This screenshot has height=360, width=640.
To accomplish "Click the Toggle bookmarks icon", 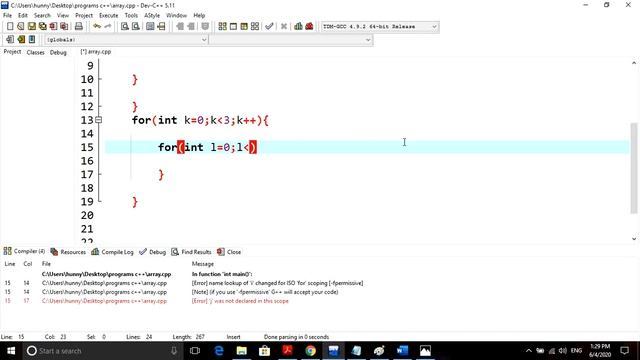I will coord(21,39).
